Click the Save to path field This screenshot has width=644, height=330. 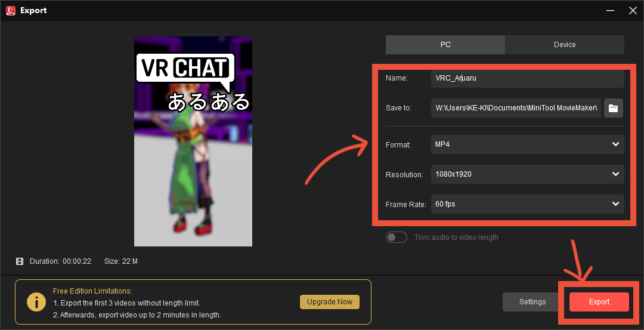click(x=516, y=108)
